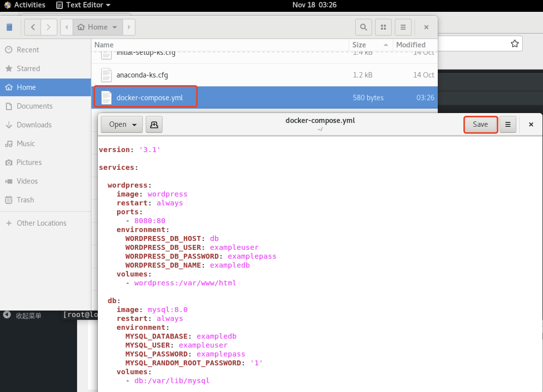The height and width of the screenshot is (392, 543).
Task: Open the Downloads folder from the sidebar
Action: tap(34, 125)
